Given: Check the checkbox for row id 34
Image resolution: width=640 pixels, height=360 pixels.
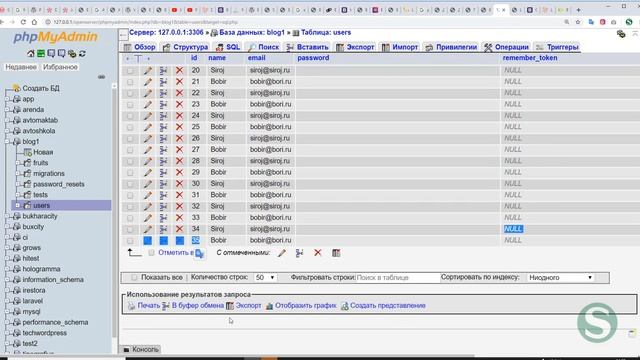Looking at the screenshot, I should [130, 229].
